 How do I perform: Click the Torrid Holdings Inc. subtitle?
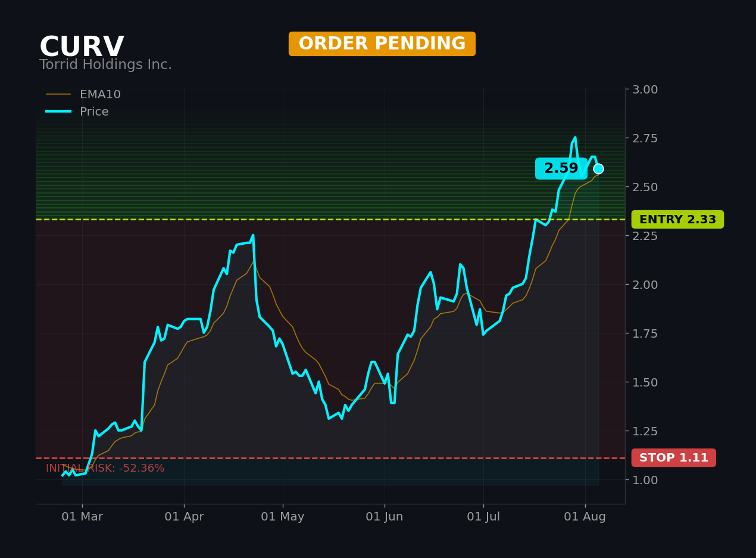coord(105,65)
